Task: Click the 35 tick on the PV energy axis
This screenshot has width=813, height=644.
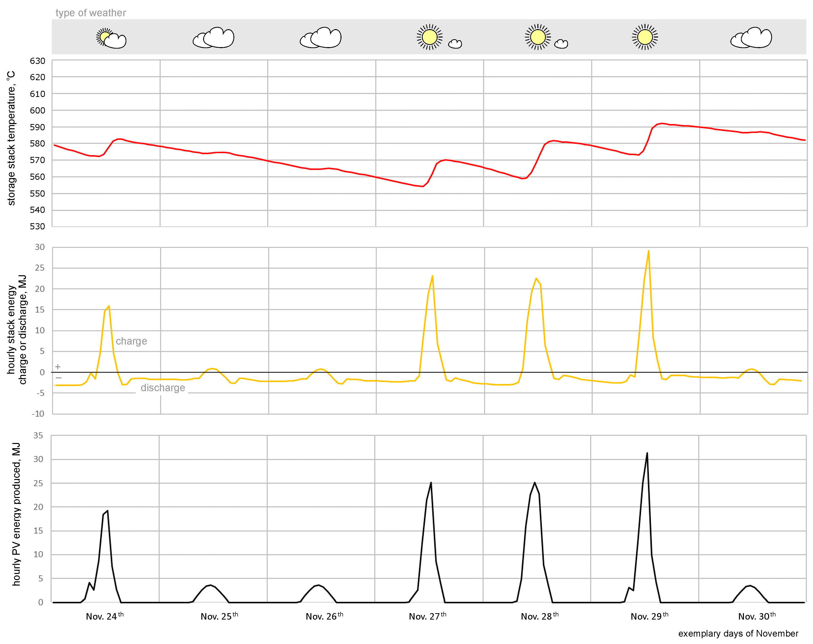Action: pos(38,436)
